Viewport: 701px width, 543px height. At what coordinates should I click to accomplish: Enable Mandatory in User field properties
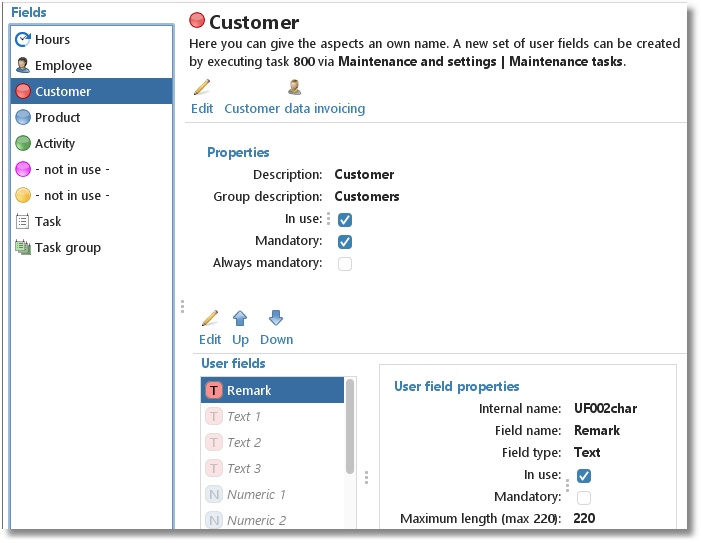[583, 497]
